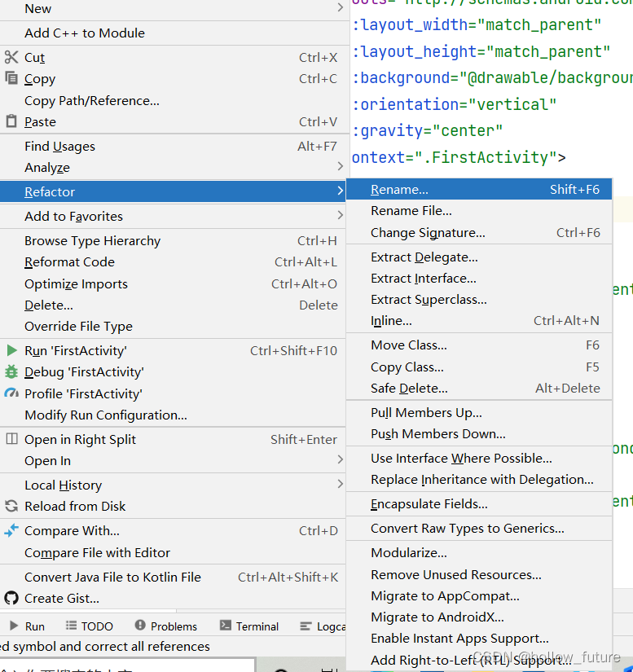Click the Open in Right Split icon

(x=12, y=439)
